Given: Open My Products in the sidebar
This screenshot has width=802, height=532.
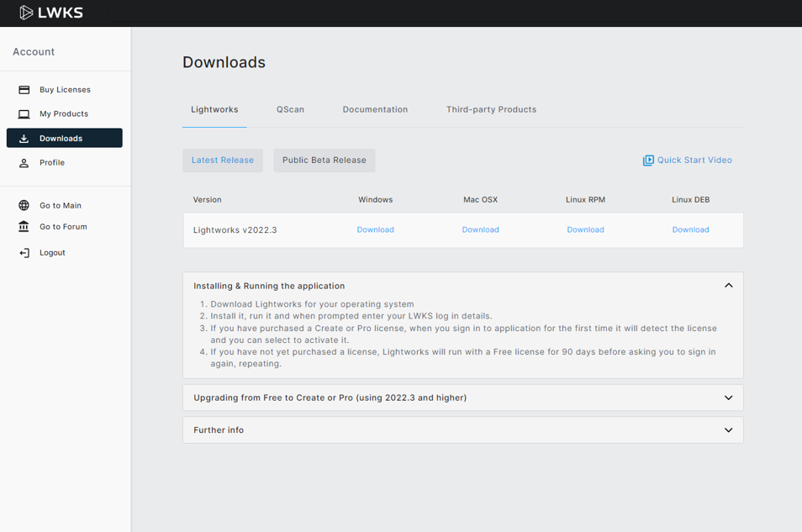Looking at the screenshot, I should pyautogui.click(x=65, y=114).
